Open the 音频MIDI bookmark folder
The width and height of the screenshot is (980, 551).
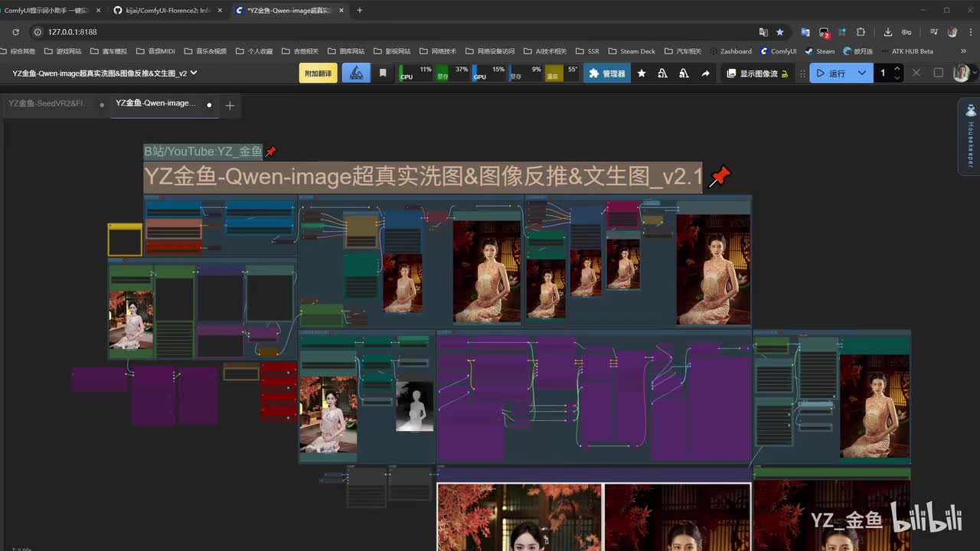(x=155, y=51)
